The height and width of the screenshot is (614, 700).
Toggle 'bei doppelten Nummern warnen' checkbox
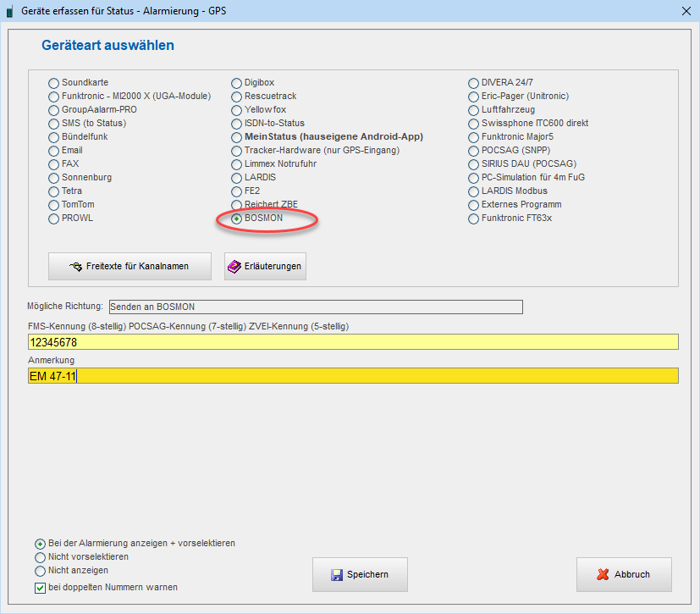click(41, 588)
